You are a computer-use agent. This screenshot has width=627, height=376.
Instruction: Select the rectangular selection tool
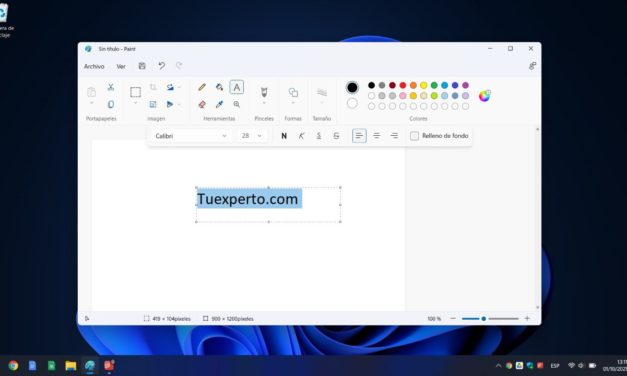tap(136, 92)
